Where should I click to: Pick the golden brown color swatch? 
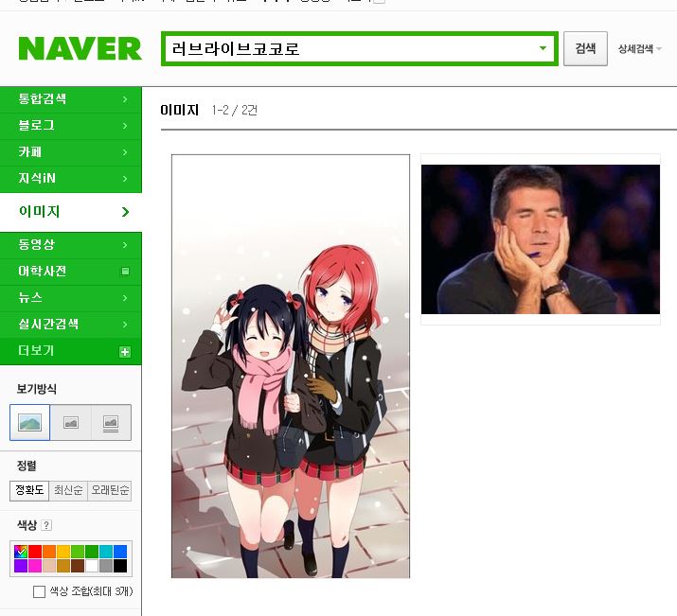[63, 566]
